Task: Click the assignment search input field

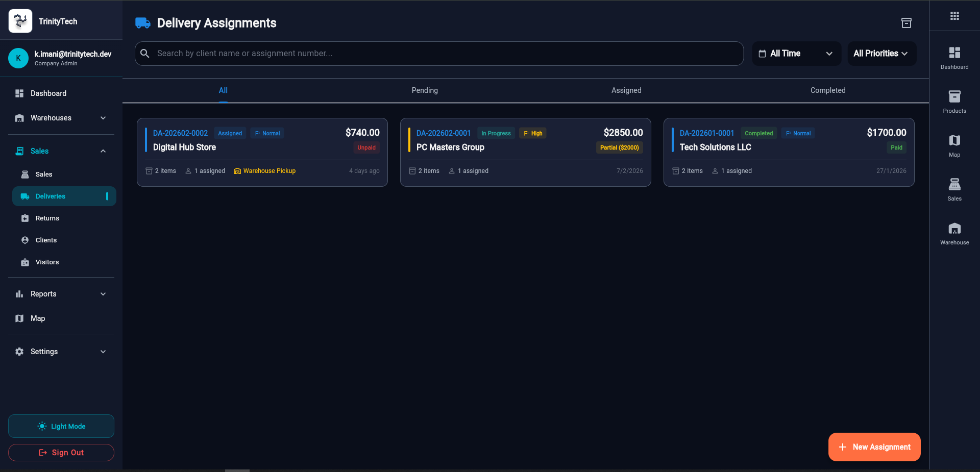Action: tap(439, 54)
